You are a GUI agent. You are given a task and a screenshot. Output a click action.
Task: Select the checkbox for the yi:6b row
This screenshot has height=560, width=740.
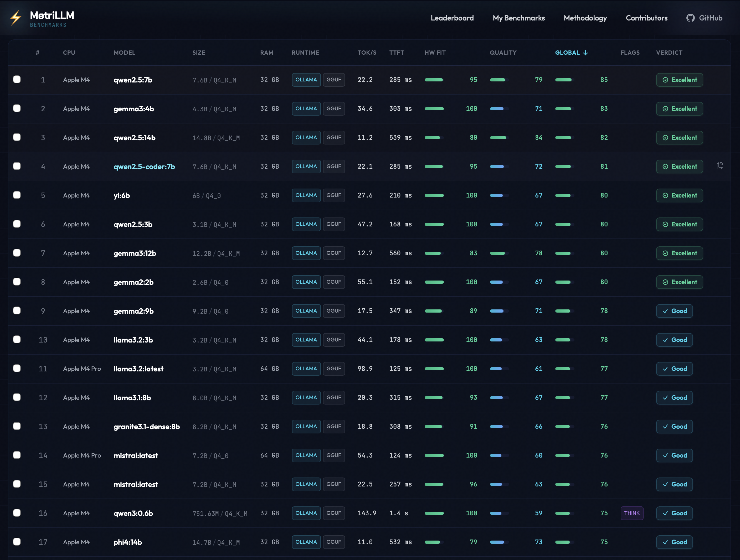tap(17, 195)
